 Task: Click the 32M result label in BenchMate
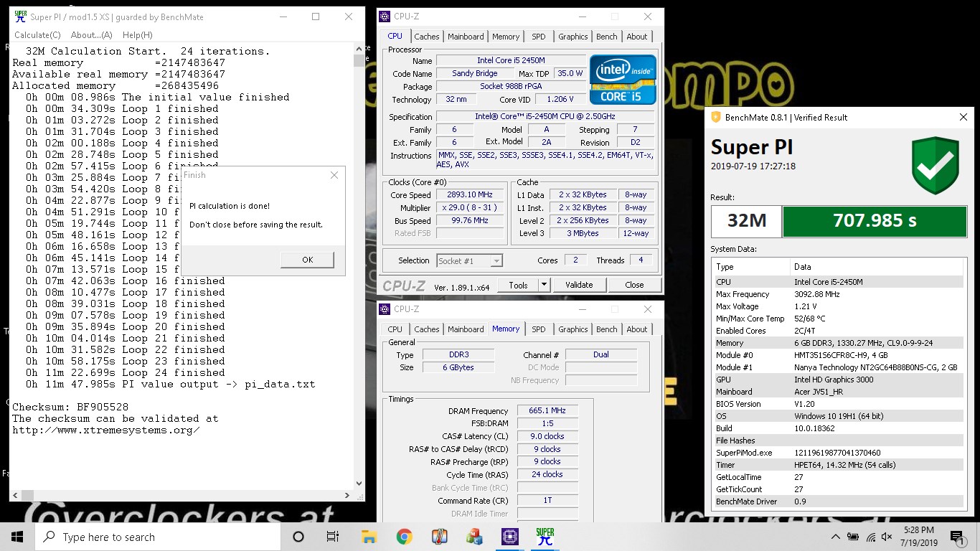click(x=747, y=222)
